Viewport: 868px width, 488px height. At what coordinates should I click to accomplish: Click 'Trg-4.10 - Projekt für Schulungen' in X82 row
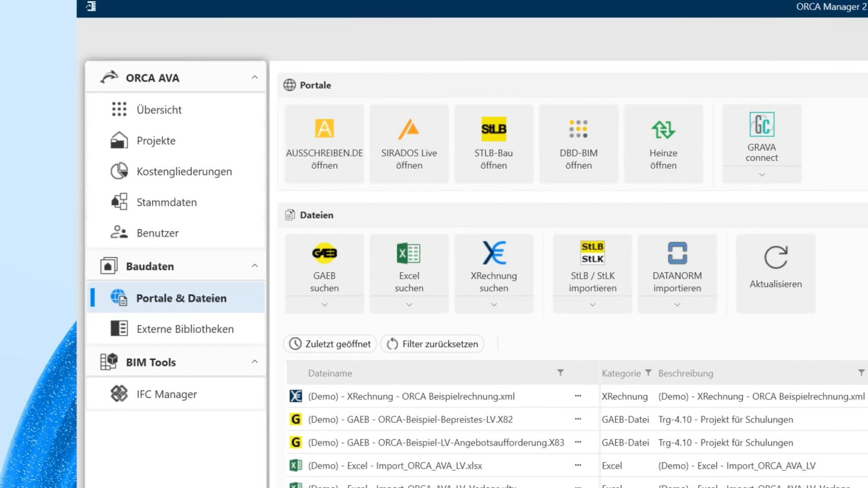(726, 419)
